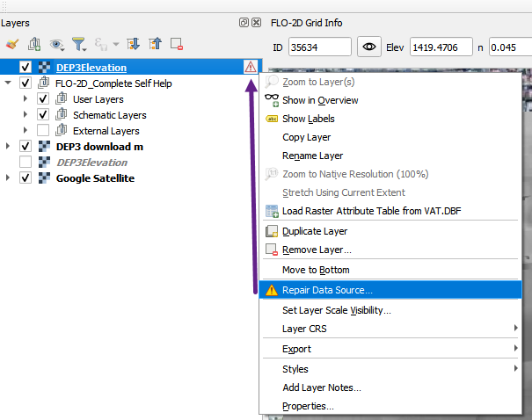This screenshot has height=420, width=532.
Task: Select Repair Data Source from context menu
Action: click(x=327, y=290)
